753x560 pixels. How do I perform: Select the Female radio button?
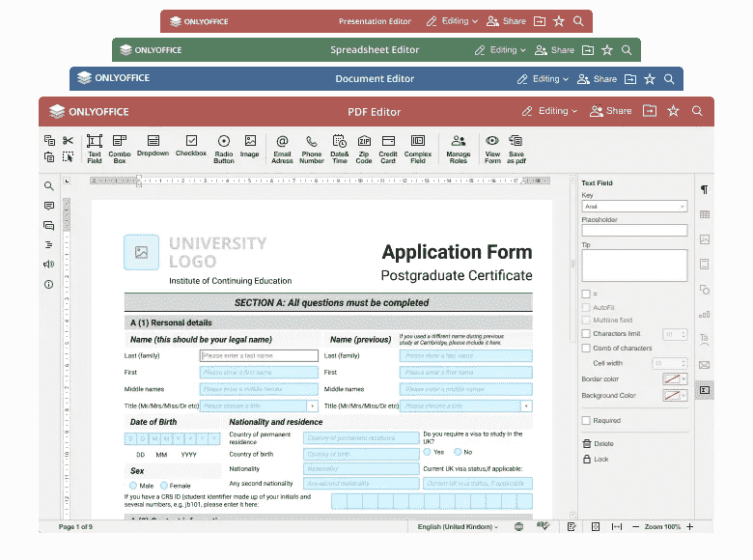[164, 486]
